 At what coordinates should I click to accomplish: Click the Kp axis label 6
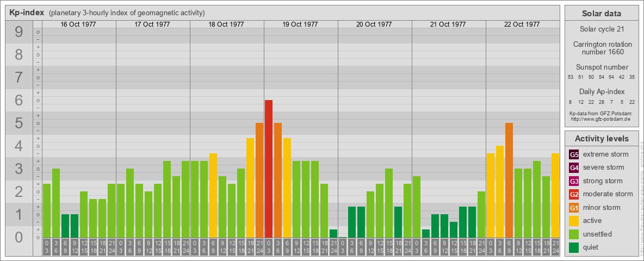tap(19, 101)
